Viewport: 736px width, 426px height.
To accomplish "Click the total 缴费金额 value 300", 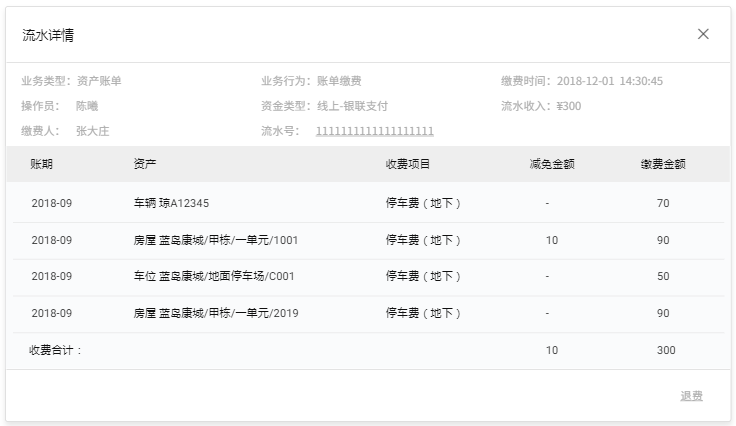I will click(x=665, y=350).
